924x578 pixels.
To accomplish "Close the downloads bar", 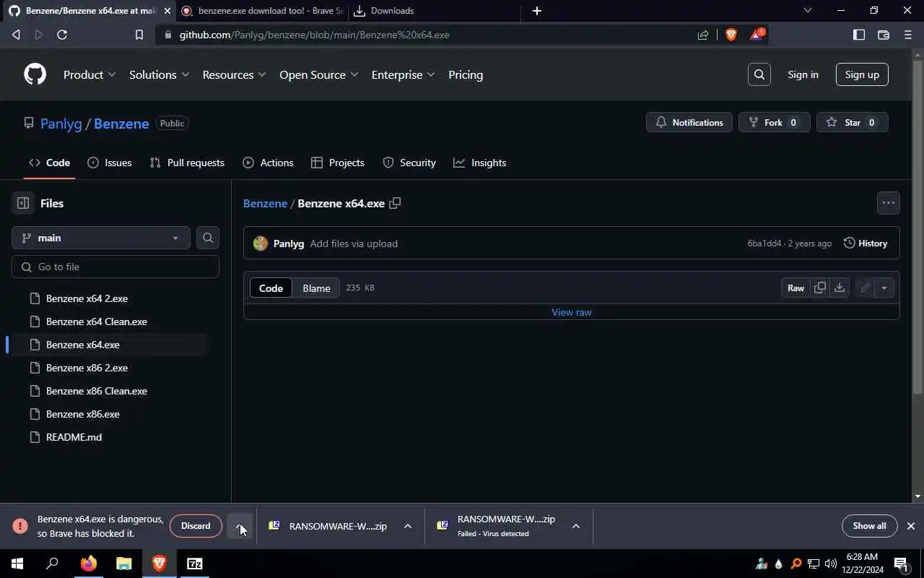I will (x=911, y=526).
